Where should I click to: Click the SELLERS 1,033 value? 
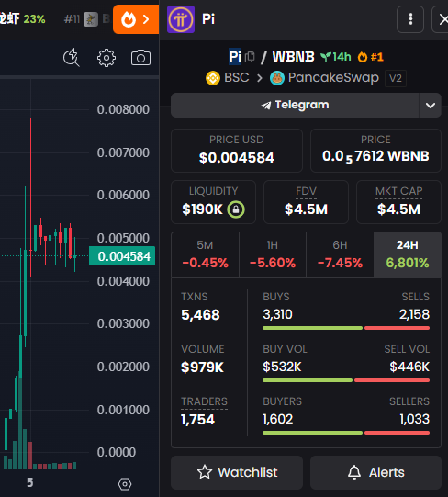coord(415,419)
